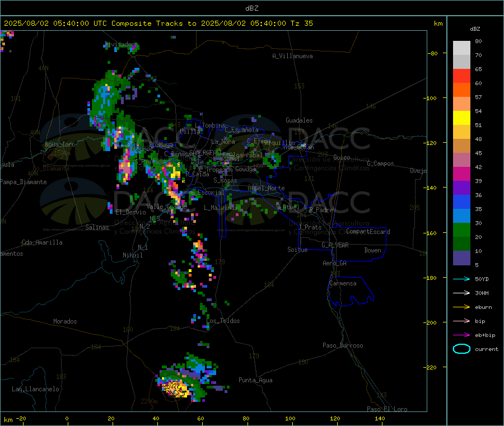
Task: Click the cyan 50YD arrow in legend
Action: point(461,279)
